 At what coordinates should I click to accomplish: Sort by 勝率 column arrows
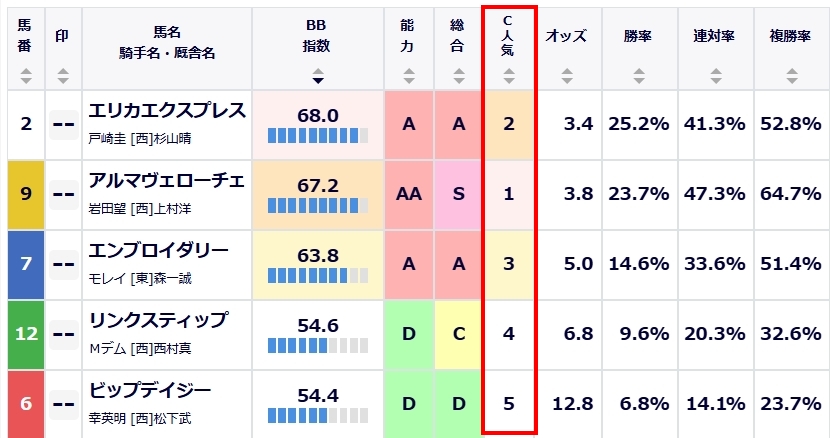[639, 76]
